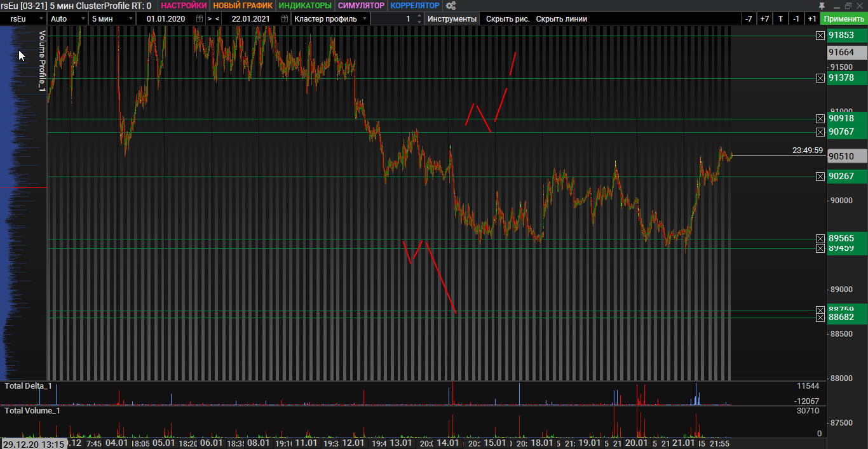Click the end date field 22.01.2021

[250, 19]
